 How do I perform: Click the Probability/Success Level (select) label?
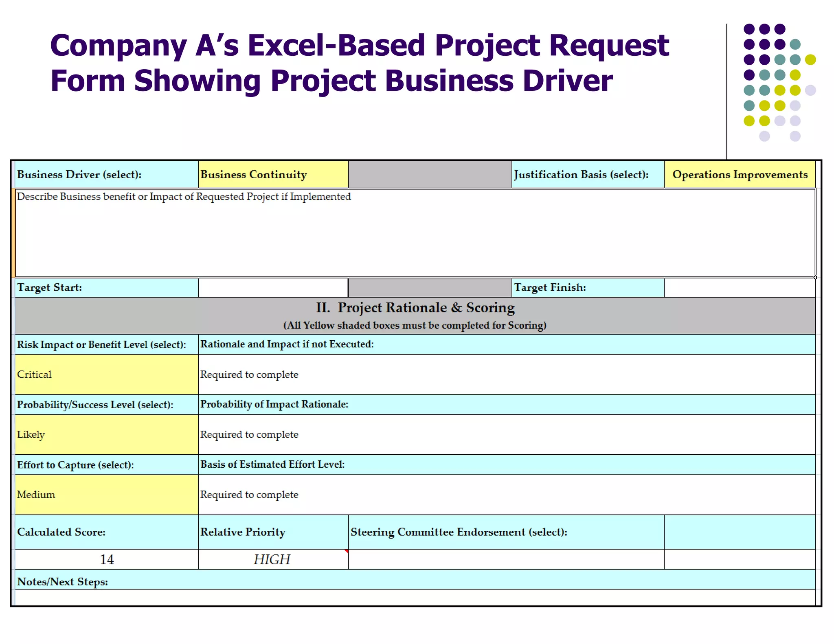pyautogui.click(x=95, y=405)
